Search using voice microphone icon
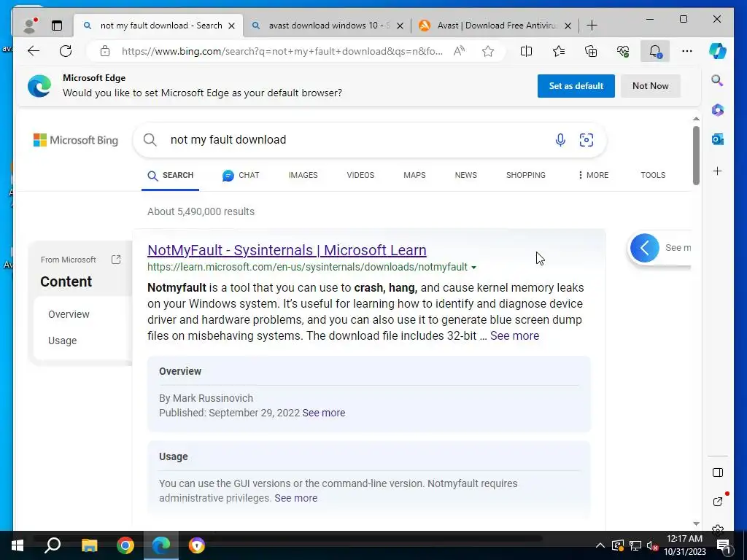The image size is (747, 560). [x=560, y=139]
